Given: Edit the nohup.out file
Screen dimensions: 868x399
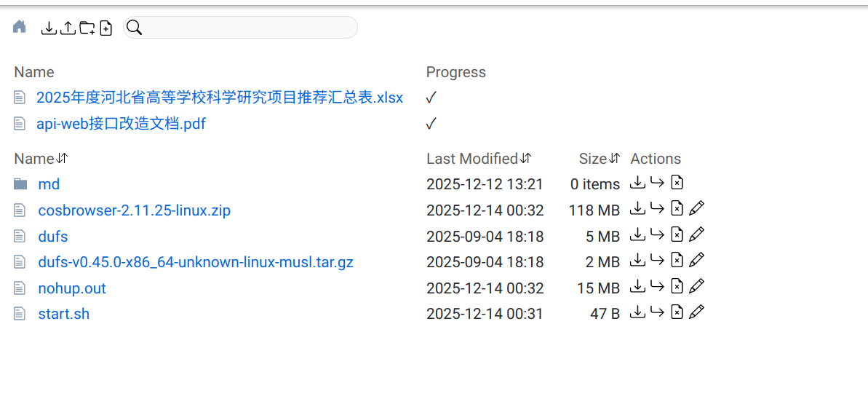Looking at the screenshot, I should coord(696,287).
